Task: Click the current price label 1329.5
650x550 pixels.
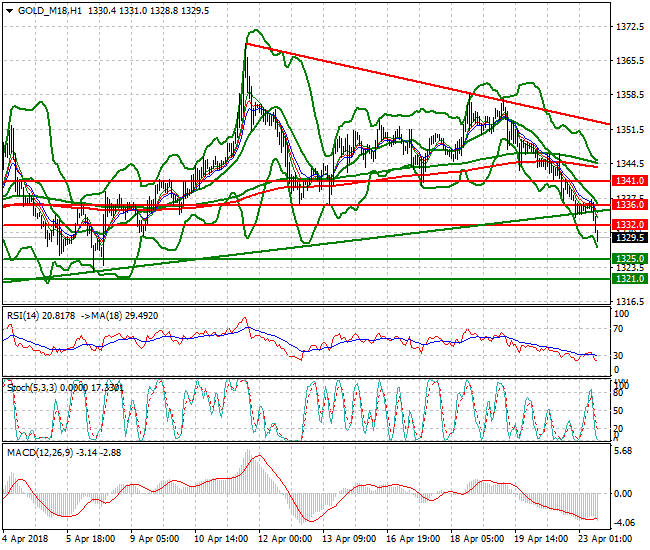Action: coord(630,237)
